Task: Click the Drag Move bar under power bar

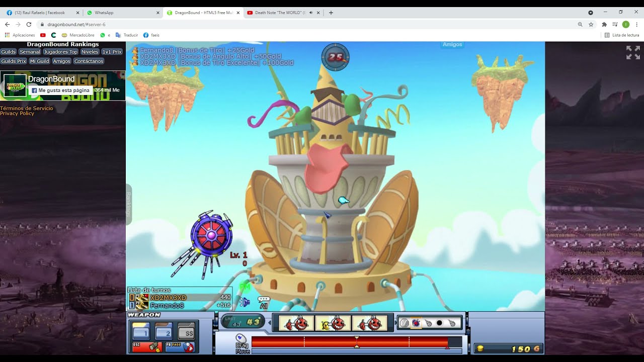Action: [356, 351]
